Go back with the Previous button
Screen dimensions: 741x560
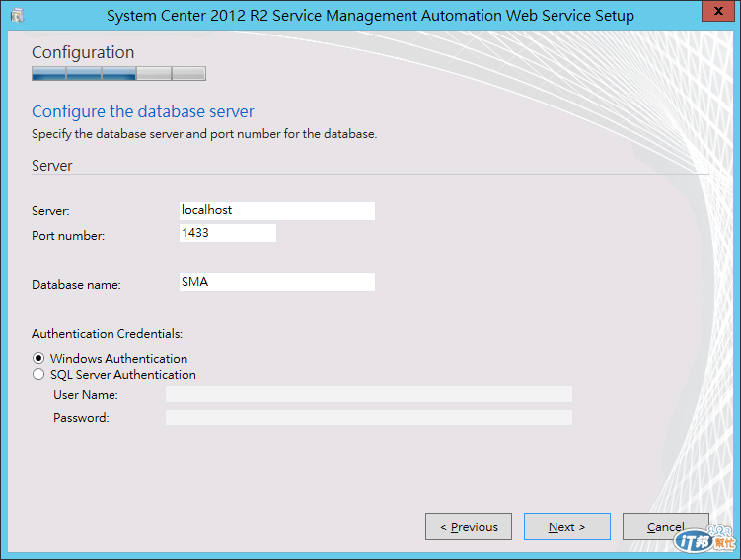[469, 526]
